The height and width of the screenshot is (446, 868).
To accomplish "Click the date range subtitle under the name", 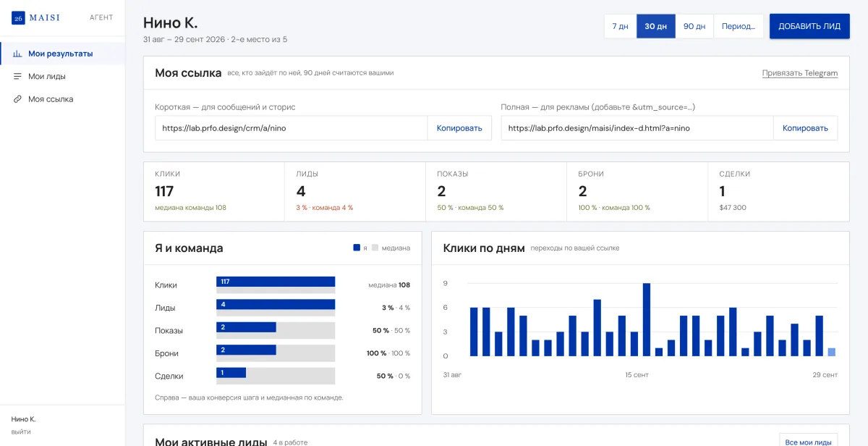I will (x=215, y=39).
